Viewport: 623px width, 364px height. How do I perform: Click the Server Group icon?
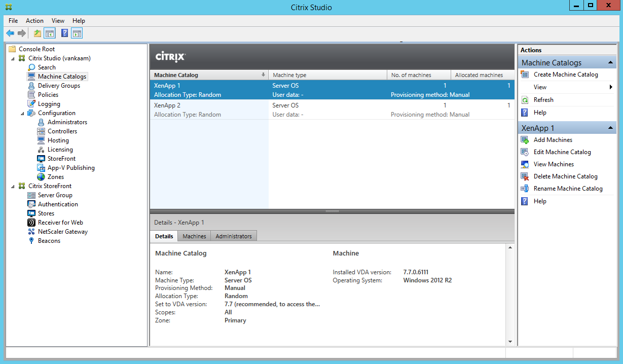point(31,195)
